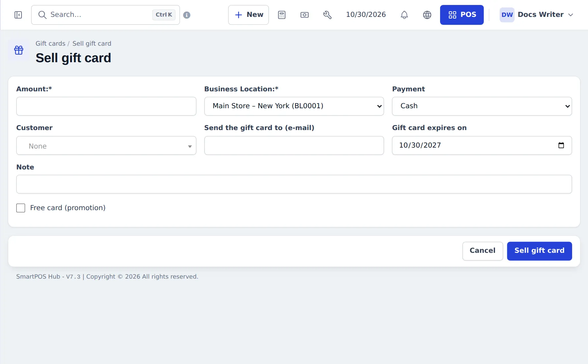Click the New button
Image resolution: width=588 pixels, height=364 pixels.
point(249,15)
